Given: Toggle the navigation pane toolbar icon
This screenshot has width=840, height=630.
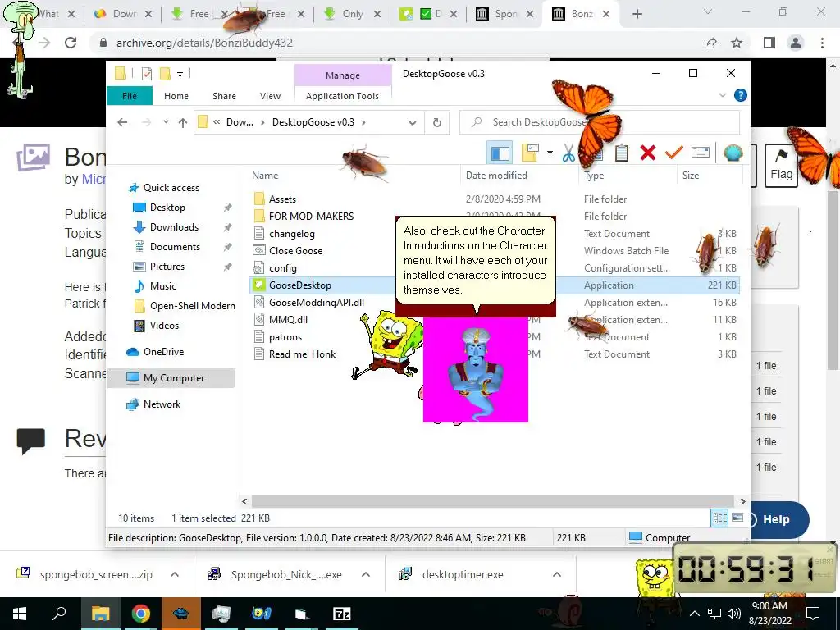Looking at the screenshot, I should click(x=500, y=153).
